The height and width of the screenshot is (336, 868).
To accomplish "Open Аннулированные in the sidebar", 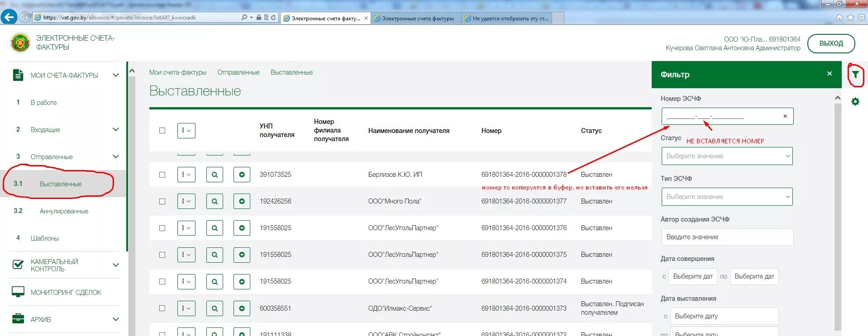I will (x=64, y=211).
